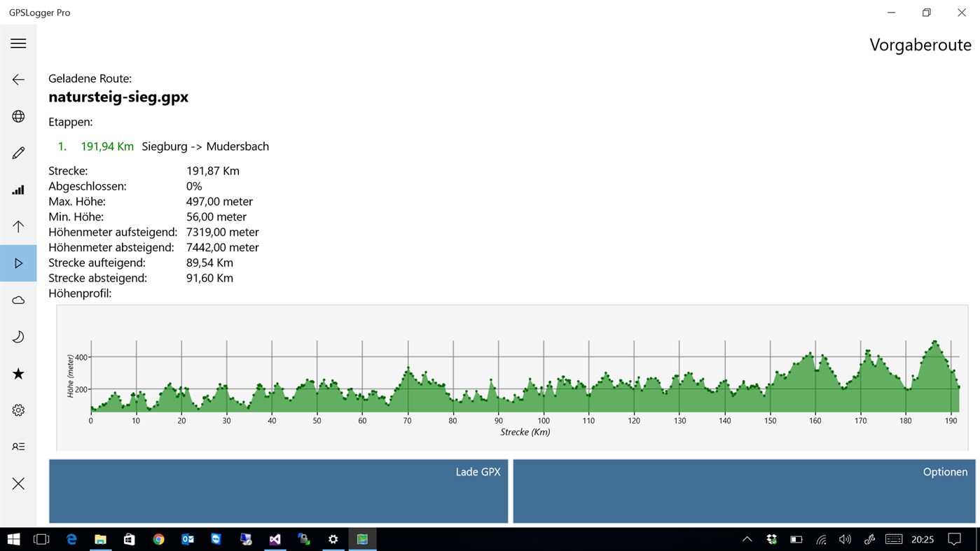Screen dimensions: 980x551
Task: Click the Dropbox icon in the system tray
Action: 771,539
